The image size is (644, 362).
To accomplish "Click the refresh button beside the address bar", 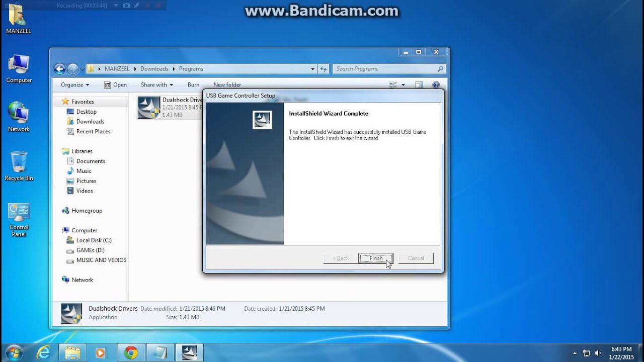I will pyautogui.click(x=324, y=69).
